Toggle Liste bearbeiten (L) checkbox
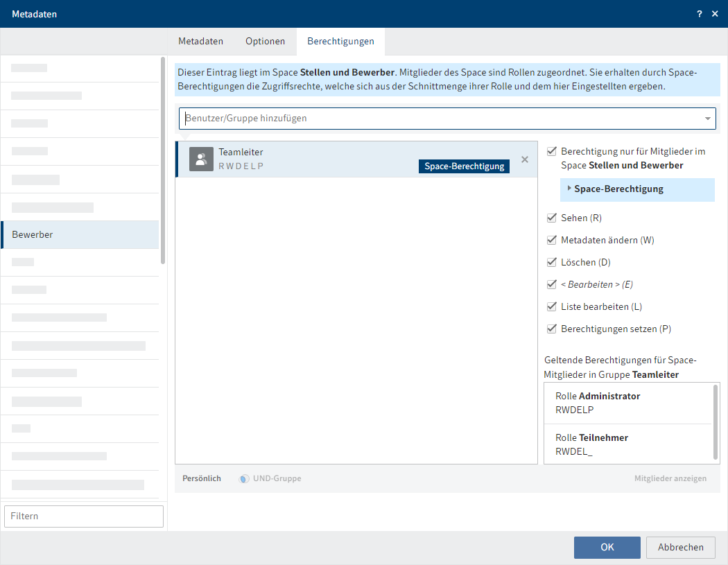The height and width of the screenshot is (565, 728). 552,306
